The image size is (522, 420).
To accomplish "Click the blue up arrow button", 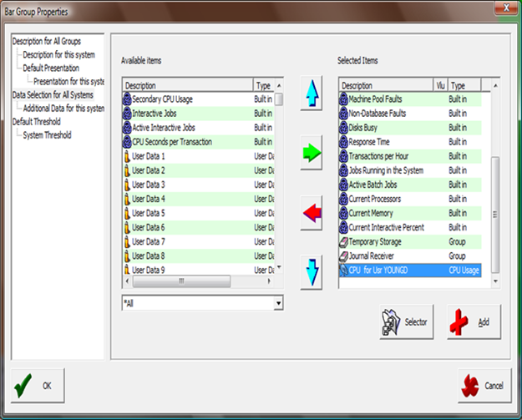I will click(x=312, y=94).
